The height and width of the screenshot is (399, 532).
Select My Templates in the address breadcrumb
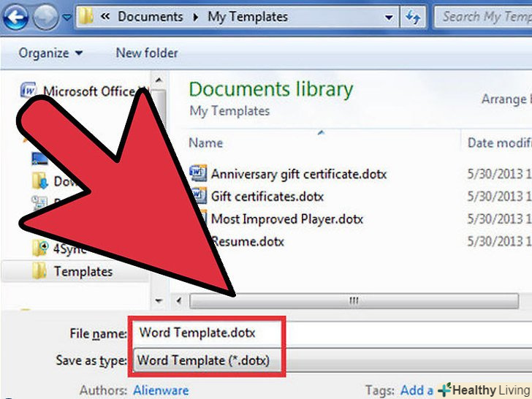click(248, 17)
